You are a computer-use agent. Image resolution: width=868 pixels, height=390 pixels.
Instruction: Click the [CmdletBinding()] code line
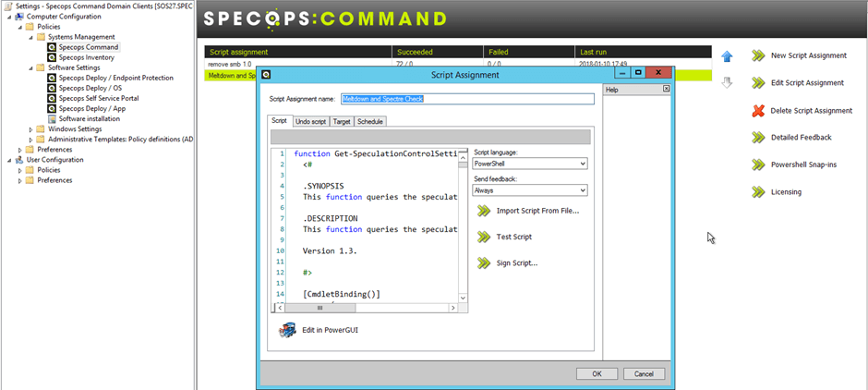(342, 294)
